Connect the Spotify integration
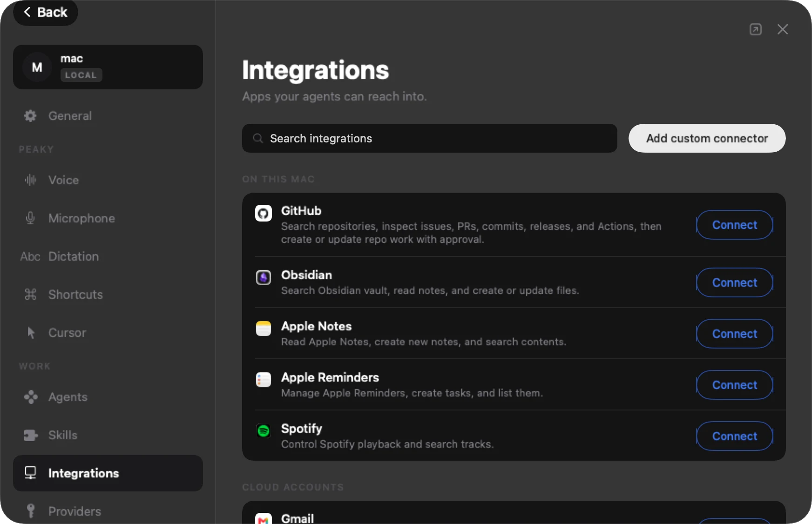Screen dimensions: 812x524 click(x=735, y=436)
